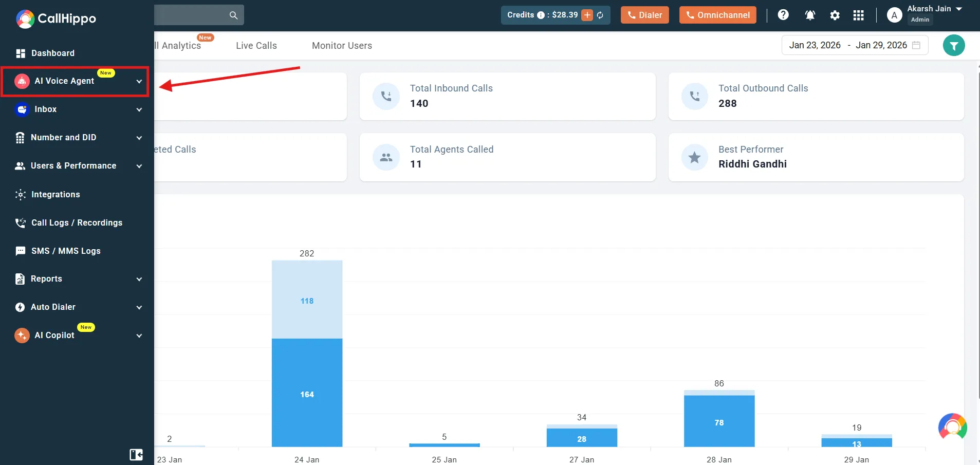Click the add credits plus icon

point(587,15)
